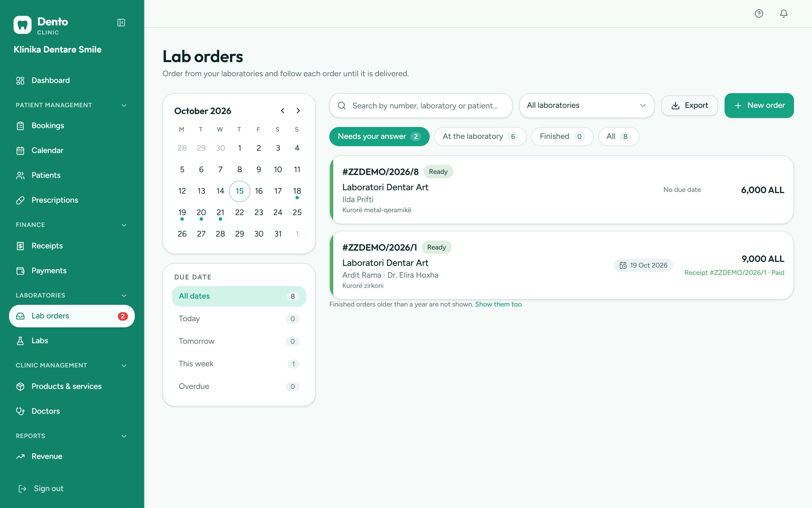Open the Doctors page

[72, 411]
